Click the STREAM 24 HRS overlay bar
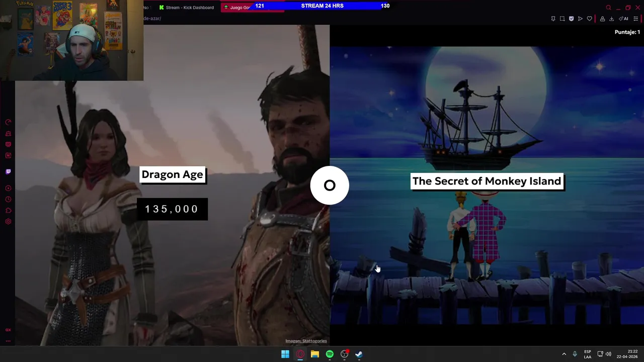This screenshot has height=362, width=644. click(x=322, y=6)
